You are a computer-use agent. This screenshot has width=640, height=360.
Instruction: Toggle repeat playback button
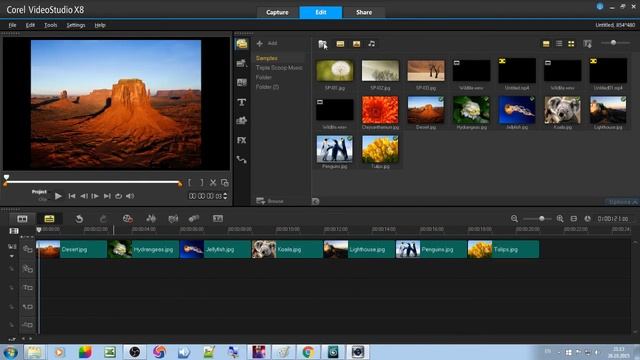tap(118, 196)
